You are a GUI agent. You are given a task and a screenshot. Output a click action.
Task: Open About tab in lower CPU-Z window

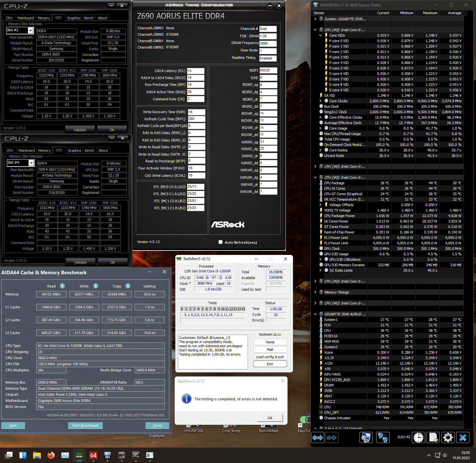pyautogui.click(x=103, y=150)
